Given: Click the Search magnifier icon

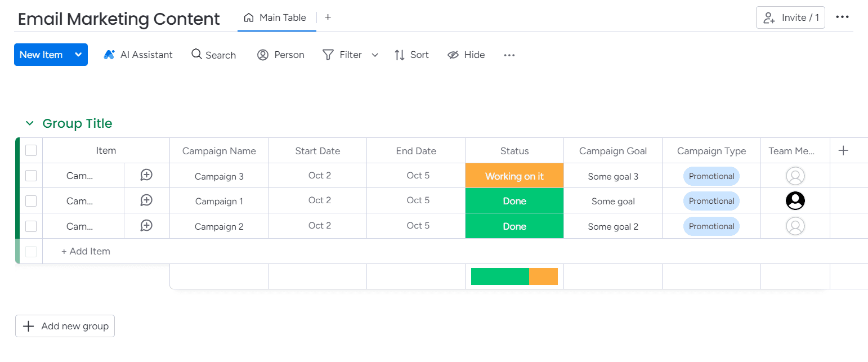Looking at the screenshot, I should coord(196,54).
